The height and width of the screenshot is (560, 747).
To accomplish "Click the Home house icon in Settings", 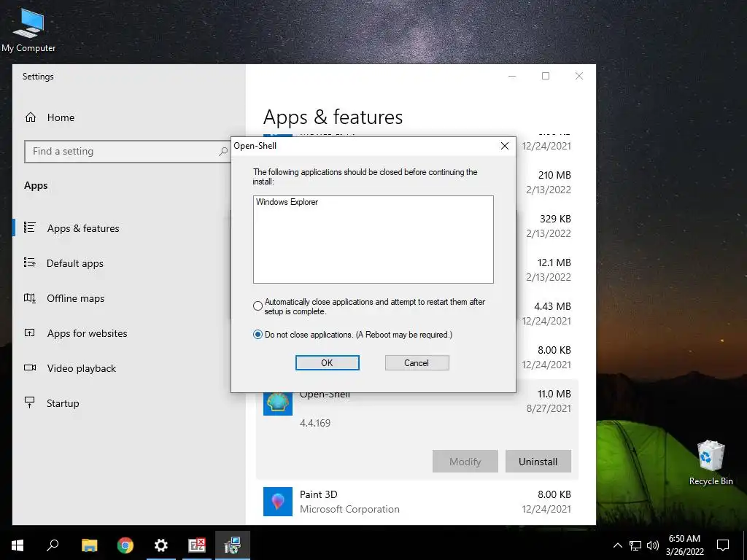I will point(31,117).
